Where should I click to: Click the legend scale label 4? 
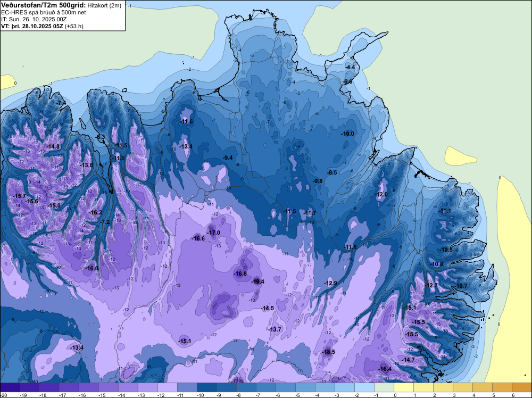[474, 395]
